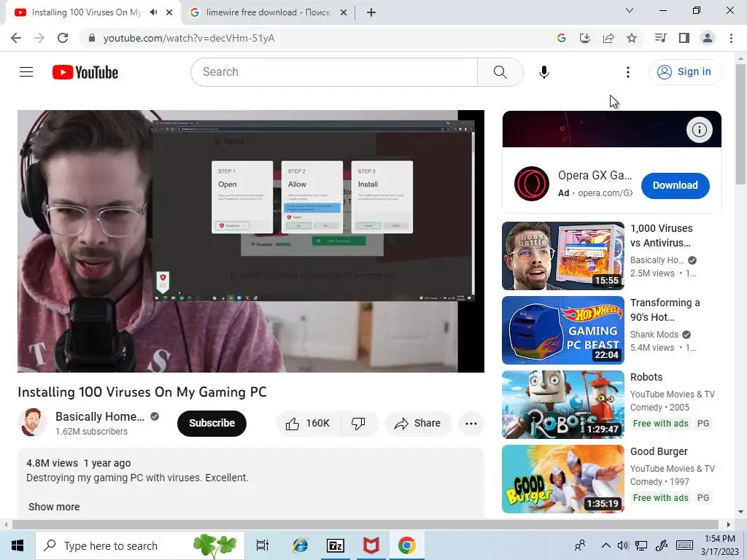Open Chrome three-dot menu

(731, 38)
